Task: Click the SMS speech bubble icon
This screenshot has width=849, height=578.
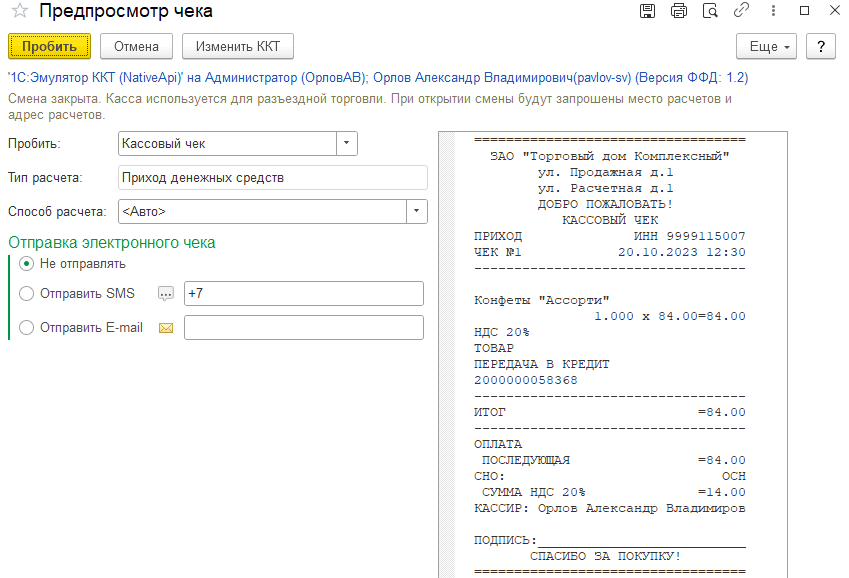Action: click(166, 294)
